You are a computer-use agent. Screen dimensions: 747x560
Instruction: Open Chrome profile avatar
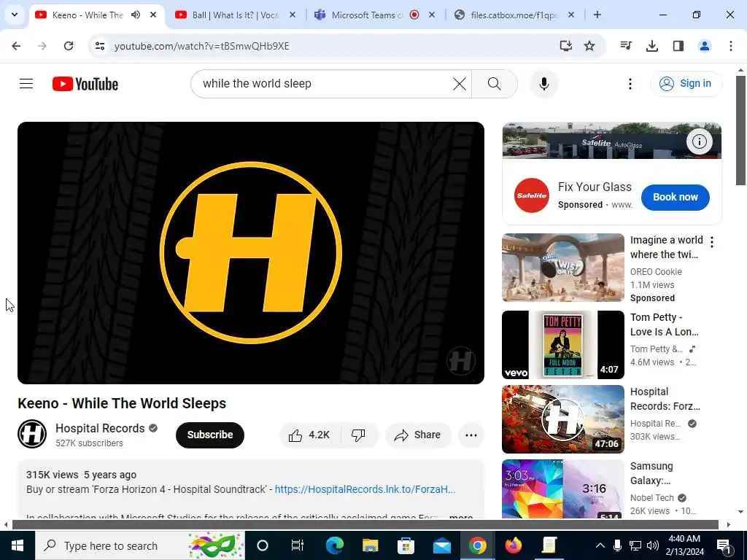[704, 46]
